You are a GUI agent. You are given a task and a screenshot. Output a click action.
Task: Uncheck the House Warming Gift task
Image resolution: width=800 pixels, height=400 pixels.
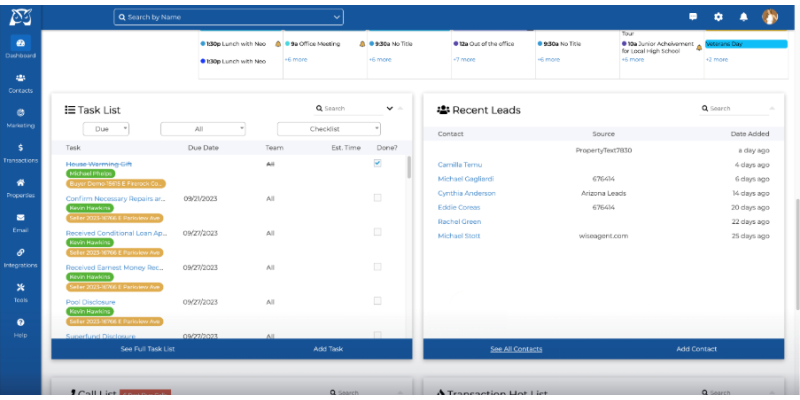tap(377, 164)
